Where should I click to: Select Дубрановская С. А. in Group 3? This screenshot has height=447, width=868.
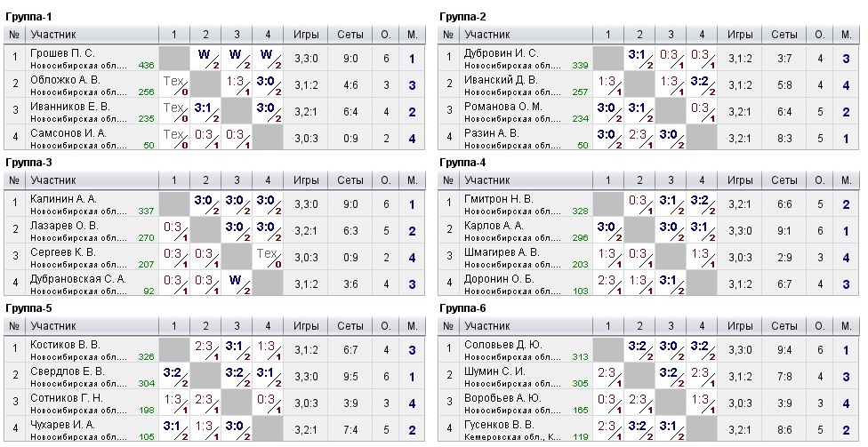pyautogui.click(x=78, y=279)
